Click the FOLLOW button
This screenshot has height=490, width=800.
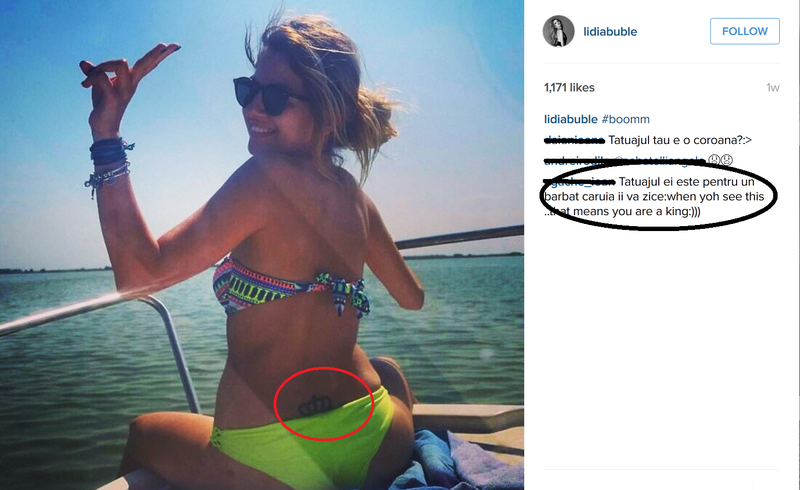tap(744, 31)
